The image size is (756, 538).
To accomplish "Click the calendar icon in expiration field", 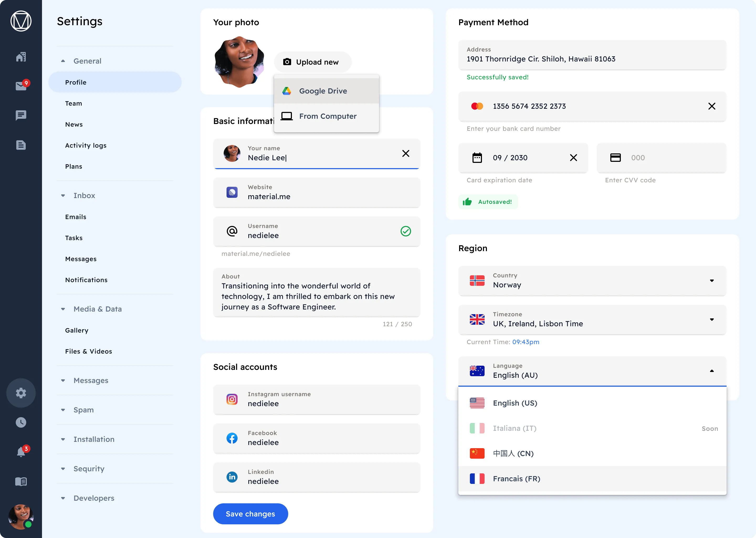I will click(x=477, y=158).
